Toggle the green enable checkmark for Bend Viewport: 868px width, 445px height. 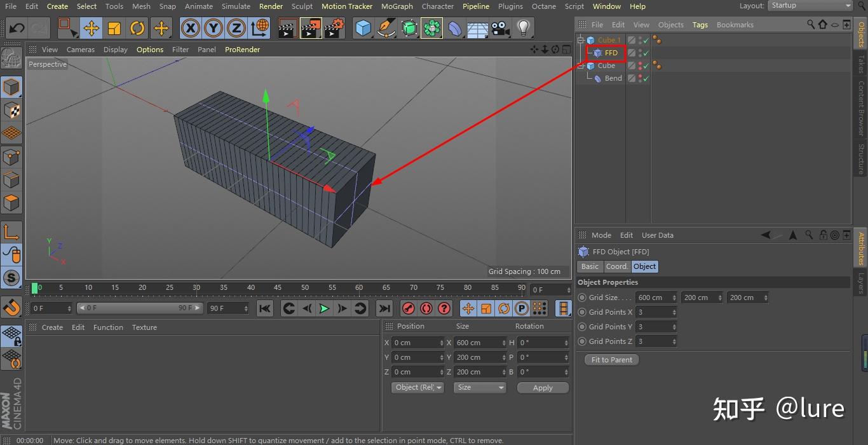(646, 79)
